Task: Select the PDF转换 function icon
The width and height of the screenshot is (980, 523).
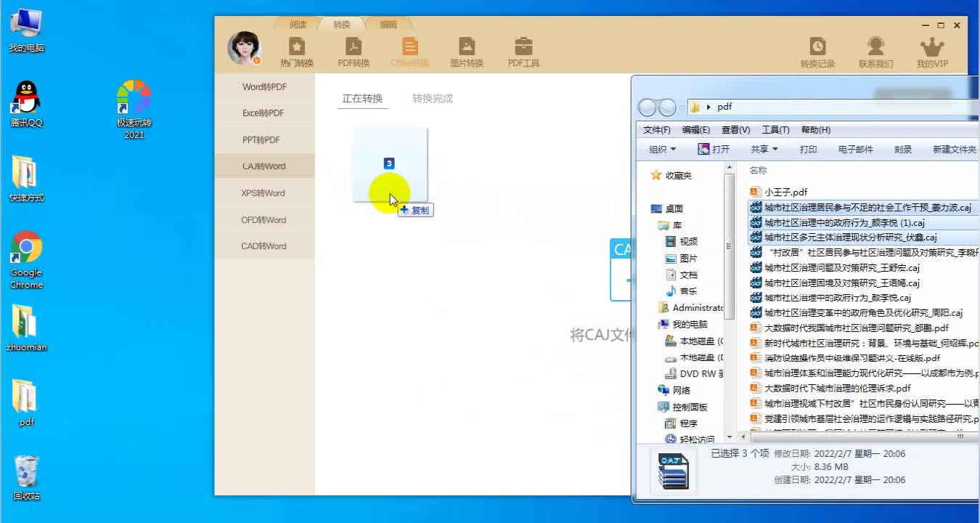Action: tap(353, 51)
